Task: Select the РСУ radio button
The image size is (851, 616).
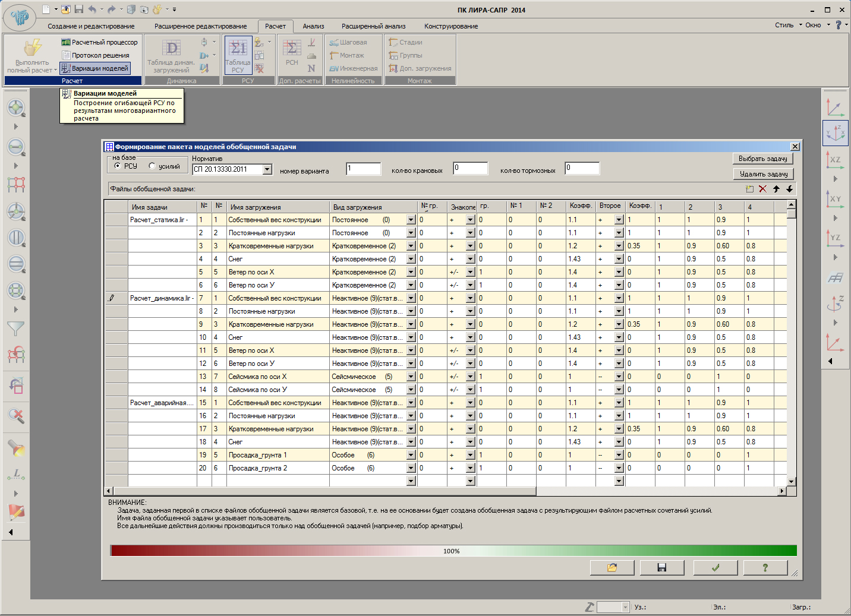Action: (x=117, y=166)
